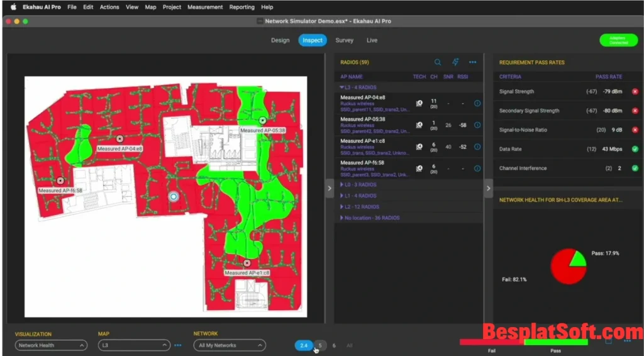The width and height of the screenshot is (644, 356).
Task: Click the lightning bolt icon in Radios panel
Action: 455,62
